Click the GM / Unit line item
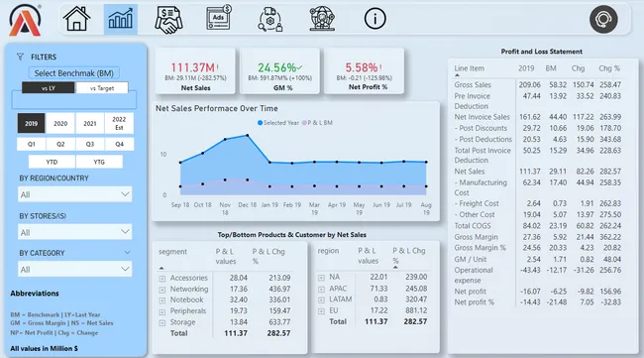The height and width of the screenshot is (358, 644). 471,260
